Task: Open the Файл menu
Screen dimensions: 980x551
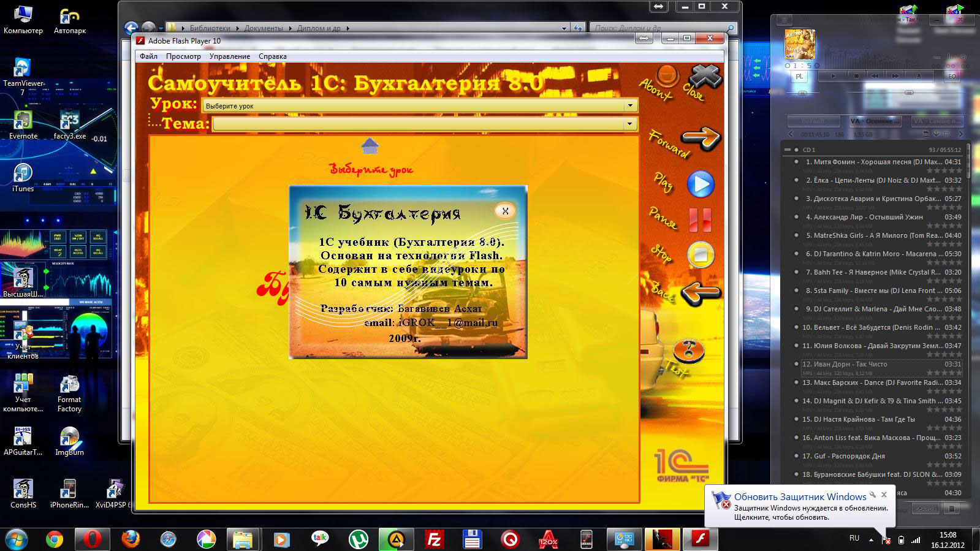Action: coord(148,56)
